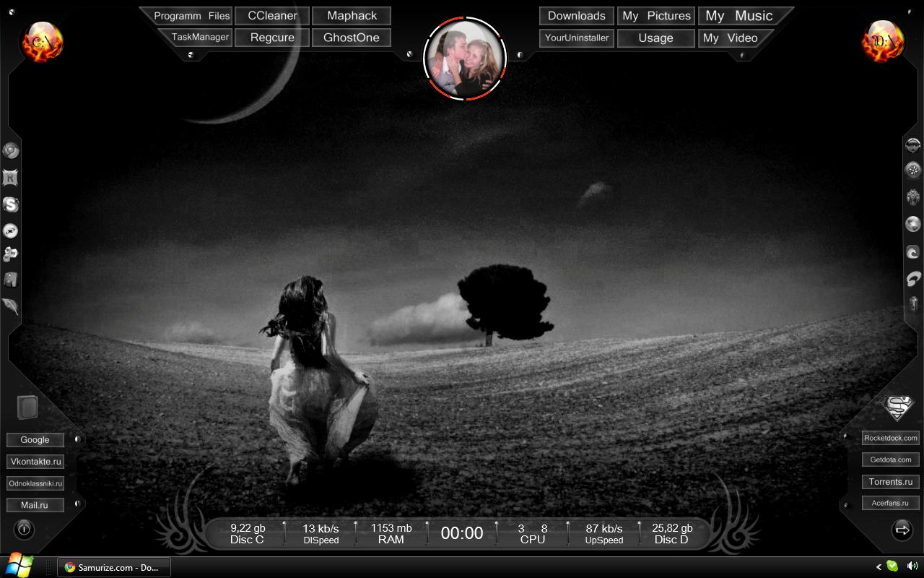
Task: Launch YourUninstaller
Action: (x=576, y=38)
